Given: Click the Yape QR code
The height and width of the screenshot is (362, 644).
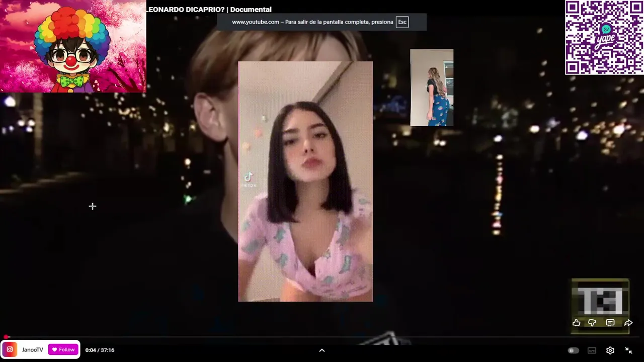Looking at the screenshot, I should [x=604, y=37].
